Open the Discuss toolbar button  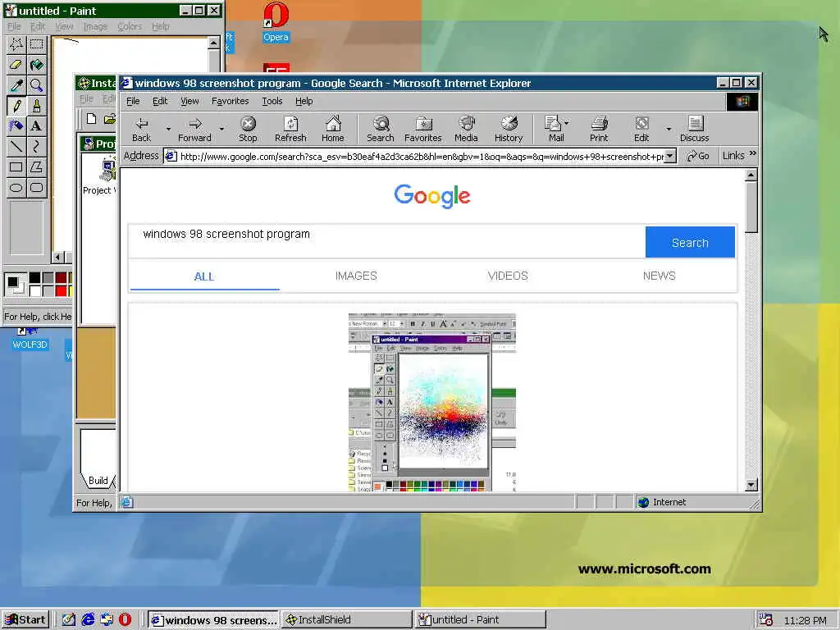point(694,129)
